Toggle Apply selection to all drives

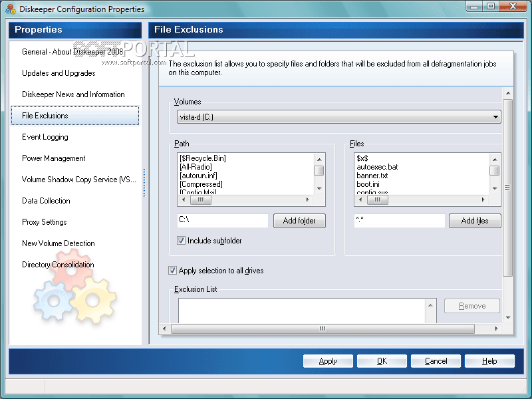click(x=172, y=271)
